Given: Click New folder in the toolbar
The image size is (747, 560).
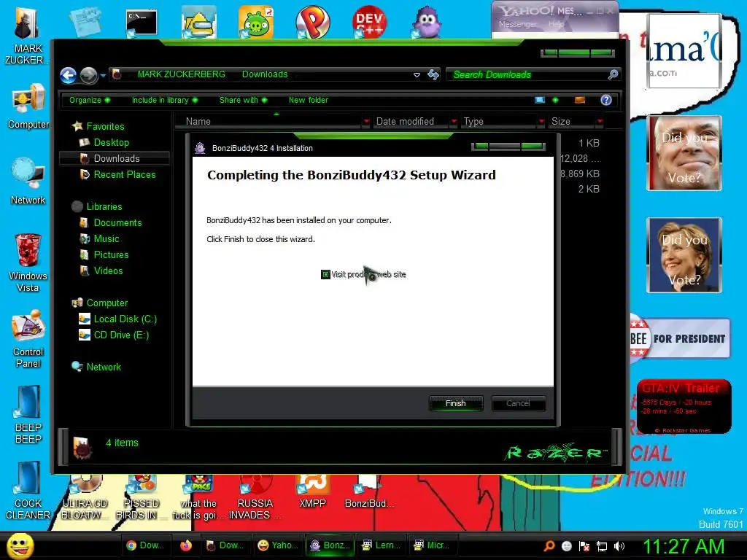Looking at the screenshot, I should (x=309, y=100).
